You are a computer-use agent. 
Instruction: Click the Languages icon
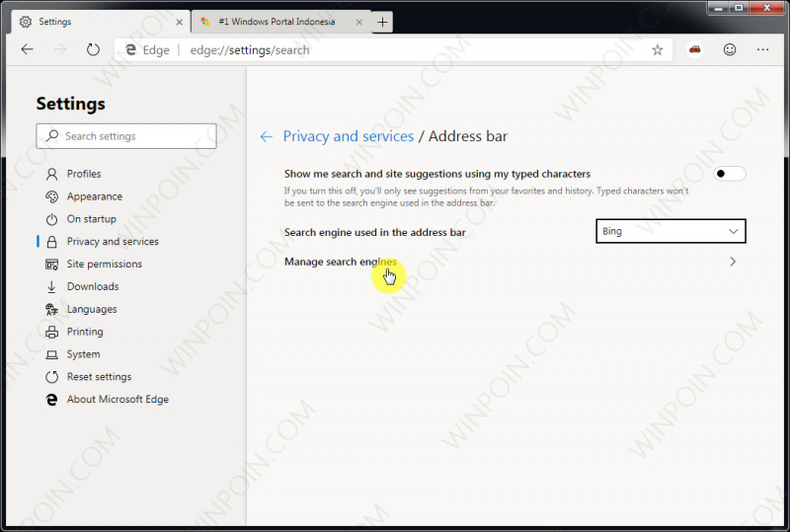coord(51,309)
